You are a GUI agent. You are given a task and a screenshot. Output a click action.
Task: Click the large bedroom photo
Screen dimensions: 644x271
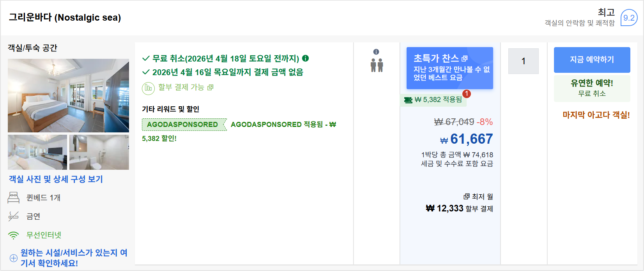69,96
